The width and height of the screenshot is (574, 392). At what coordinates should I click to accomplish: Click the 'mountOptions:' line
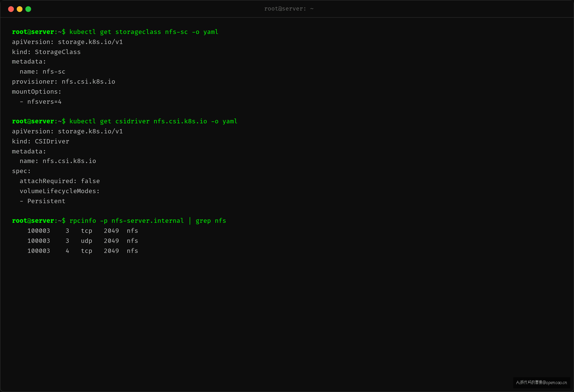(37, 92)
